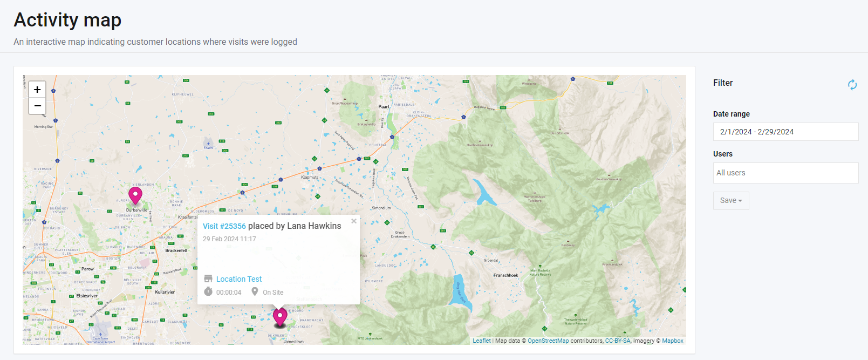Visit the Mapbox attribution link

coord(673,341)
